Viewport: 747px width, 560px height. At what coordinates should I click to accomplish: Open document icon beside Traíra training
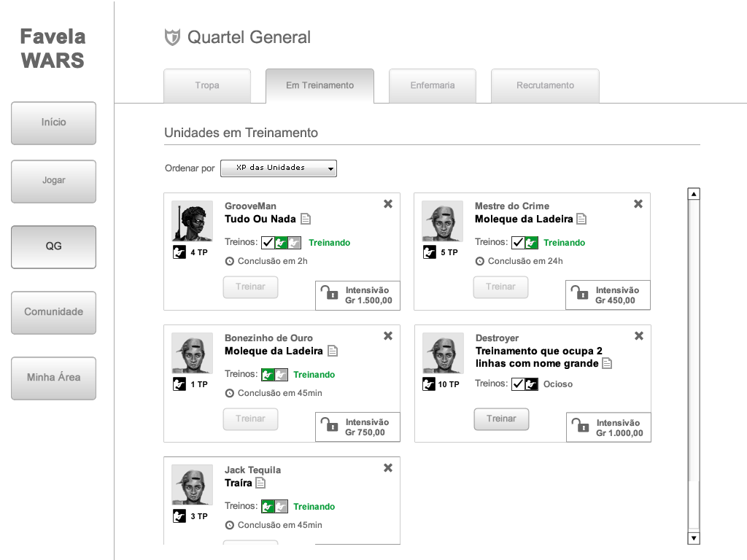(x=260, y=483)
